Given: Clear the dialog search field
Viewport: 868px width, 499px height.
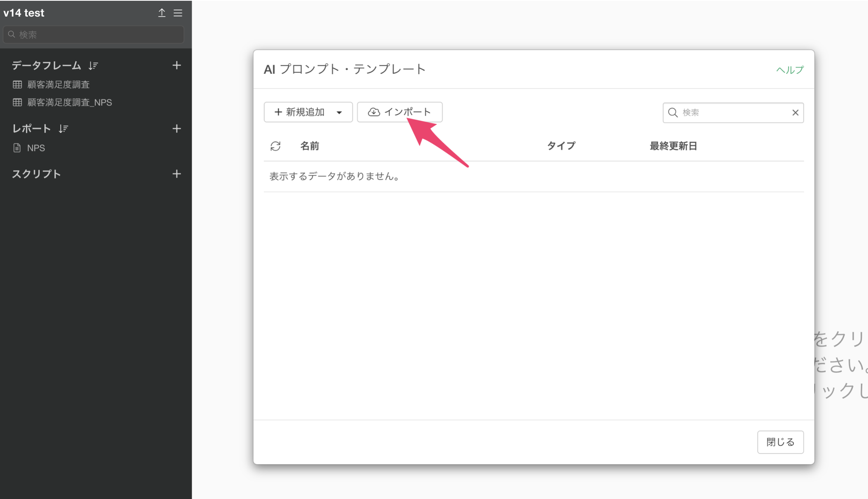Looking at the screenshot, I should click(795, 113).
